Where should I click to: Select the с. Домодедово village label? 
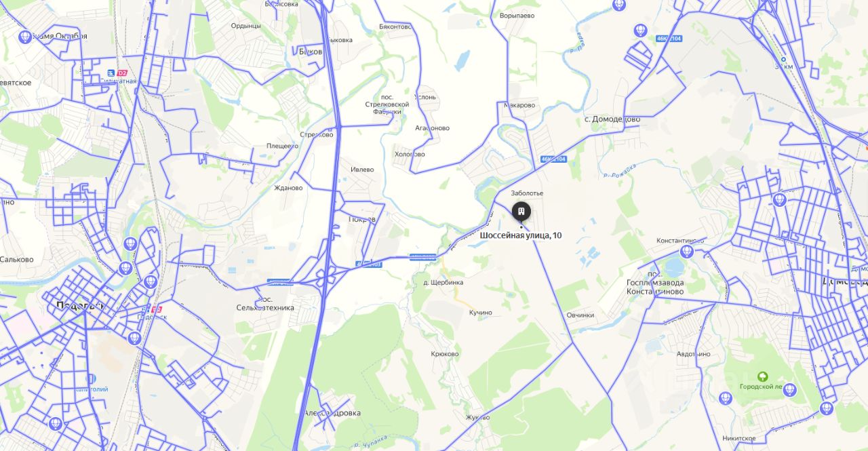click(x=612, y=119)
